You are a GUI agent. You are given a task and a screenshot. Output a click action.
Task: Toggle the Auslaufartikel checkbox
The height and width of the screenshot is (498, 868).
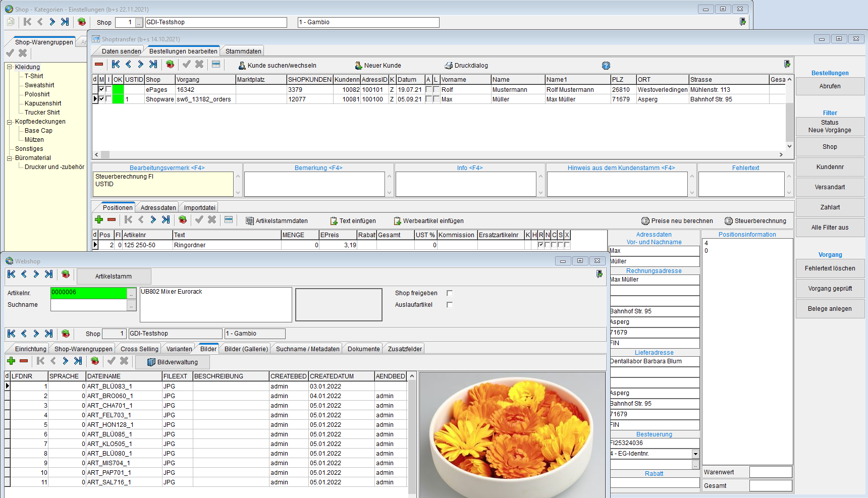(x=450, y=305)
